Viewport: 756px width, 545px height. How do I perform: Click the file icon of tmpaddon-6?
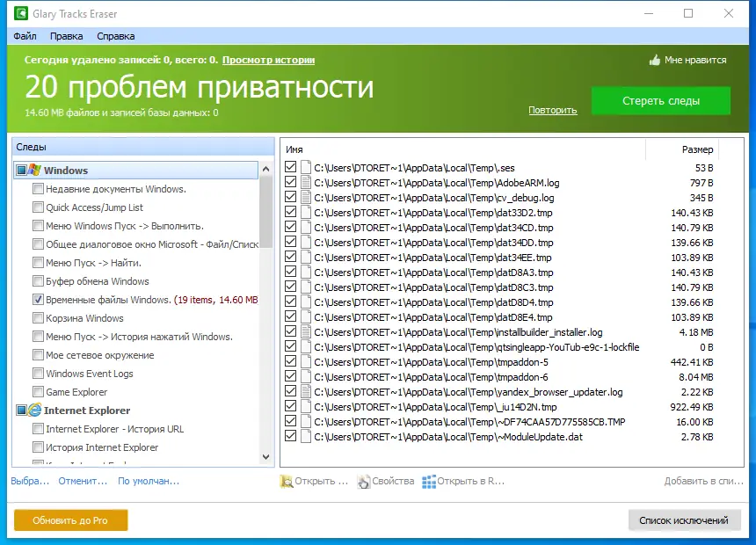pos(305,377)
